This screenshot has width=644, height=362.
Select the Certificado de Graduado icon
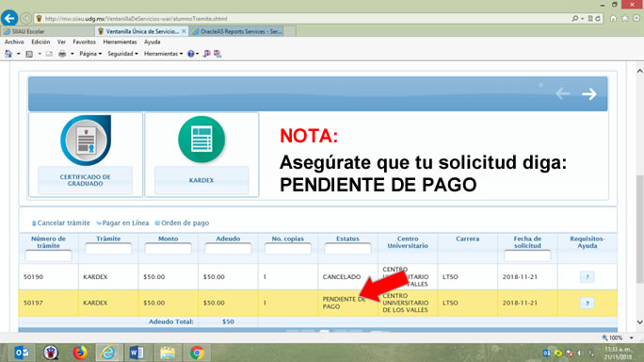coord(86,140)
